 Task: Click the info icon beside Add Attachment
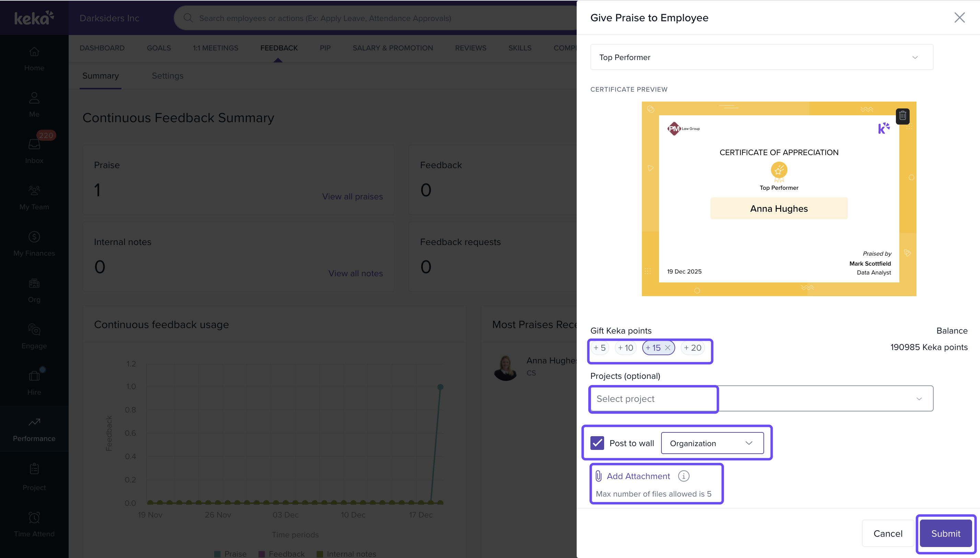683,476
